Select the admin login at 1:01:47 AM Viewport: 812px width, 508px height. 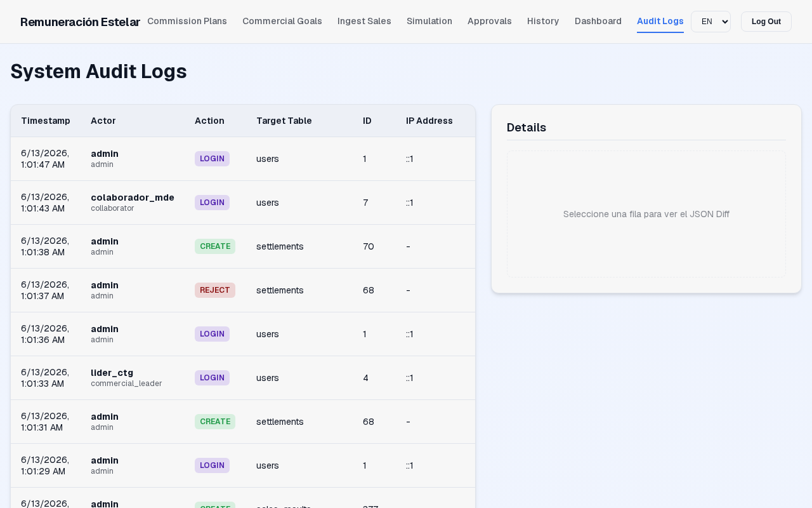tap(243, 159)
